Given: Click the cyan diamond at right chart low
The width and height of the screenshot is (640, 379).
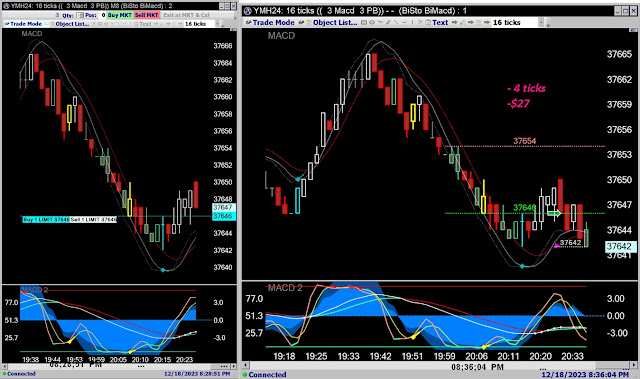Looking at the screenshot, I should click(522, 266).
